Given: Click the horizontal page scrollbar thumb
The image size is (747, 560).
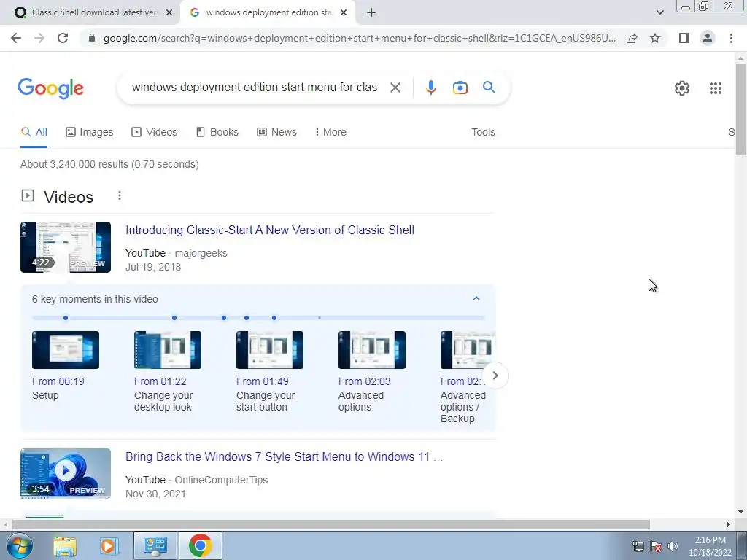Looking at the screenshot, I should pyautogui.click(x=330, y=525).
